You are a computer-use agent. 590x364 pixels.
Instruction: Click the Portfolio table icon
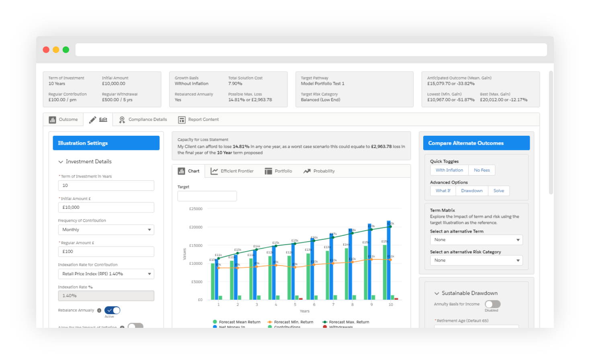coord(268,171)
